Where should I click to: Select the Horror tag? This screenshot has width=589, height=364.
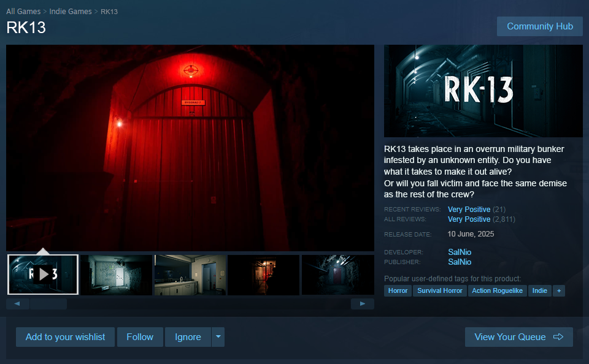[x=398, y=291]
